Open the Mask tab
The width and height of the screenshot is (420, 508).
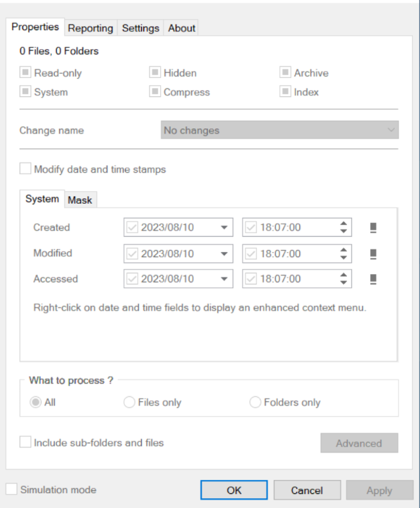pyautogui.click(x=80, y=200)
